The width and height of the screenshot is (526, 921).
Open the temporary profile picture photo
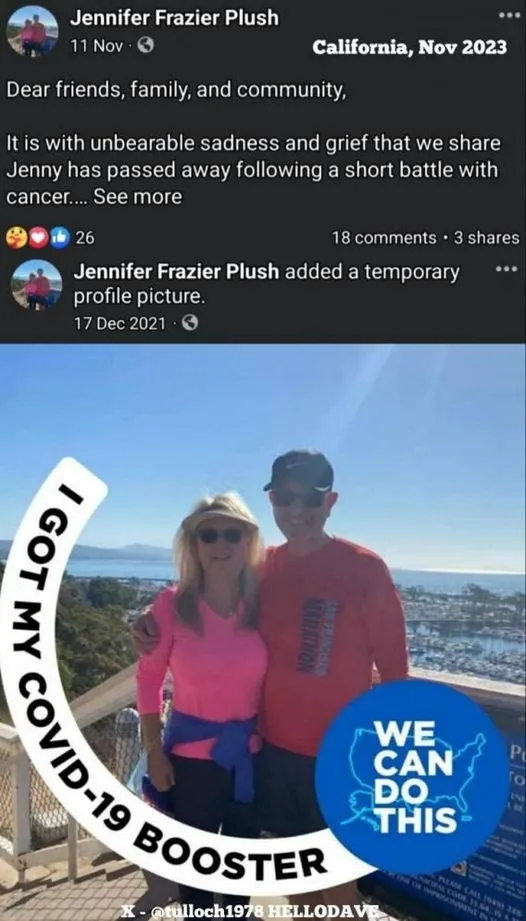pyautogui.click(x=263, y=632)
